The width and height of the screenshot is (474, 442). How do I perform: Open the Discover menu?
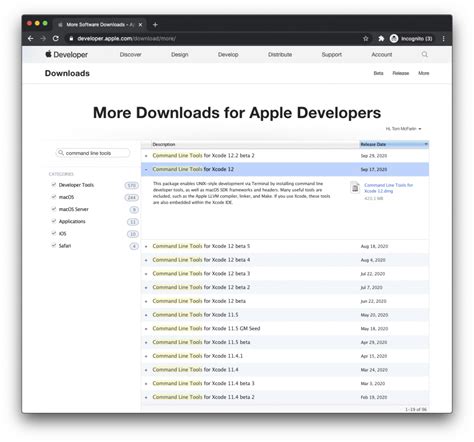click(130, 54)
